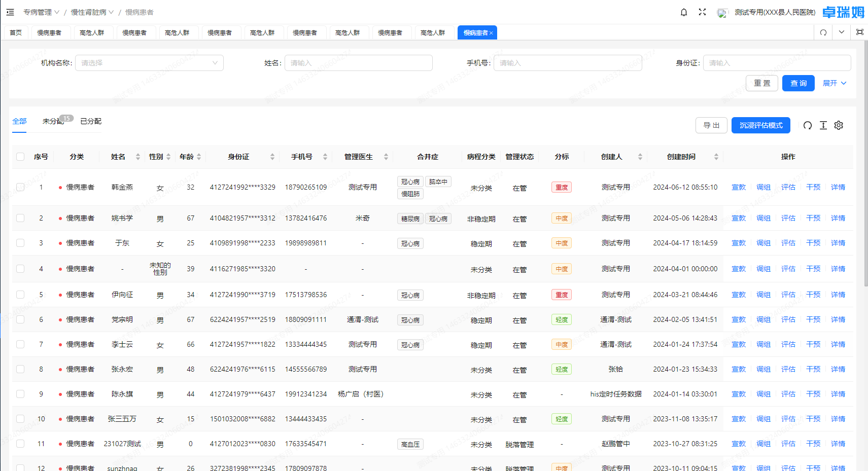Switch to the first 高危人群 tab

[x=92, y=32]
